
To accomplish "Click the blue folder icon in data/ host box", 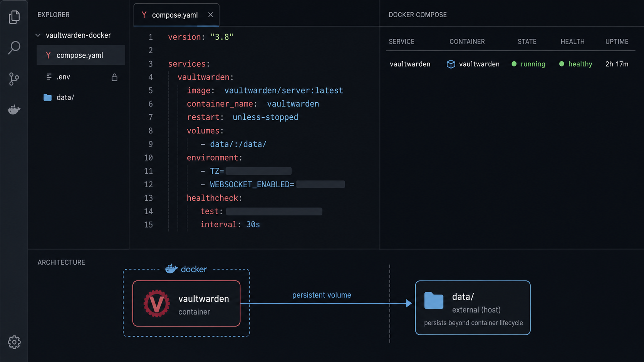I will tap(434, 300).
